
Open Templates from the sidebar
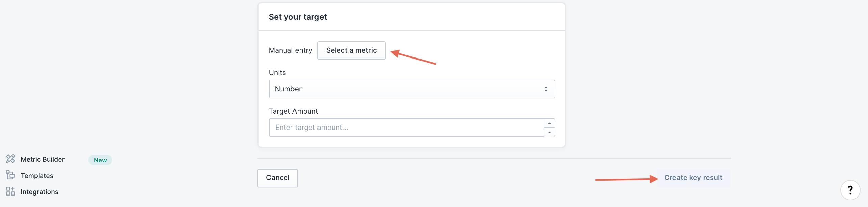pyautogui.click(x=37, y=176)
